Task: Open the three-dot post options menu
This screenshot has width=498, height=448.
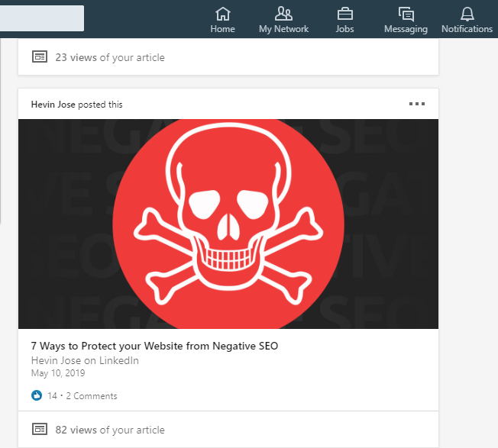Action: pyautogui.click(x=416, y=104)
